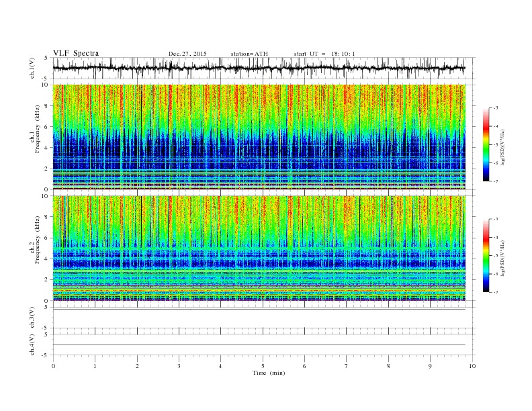Click the time axis tick label '1'
Screen dimensions: 532x411
click(95, 366)
